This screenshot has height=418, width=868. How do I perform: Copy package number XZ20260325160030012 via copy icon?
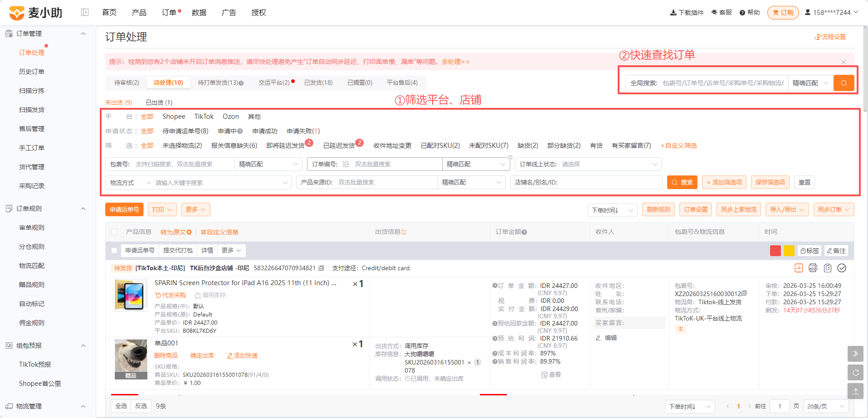(x=744, y=293)
